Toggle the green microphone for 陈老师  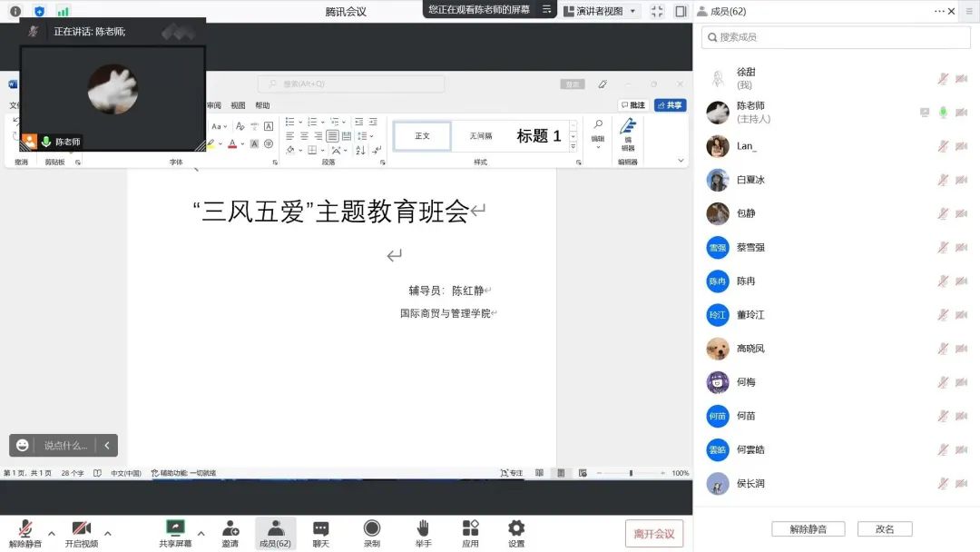coord(943,112)
